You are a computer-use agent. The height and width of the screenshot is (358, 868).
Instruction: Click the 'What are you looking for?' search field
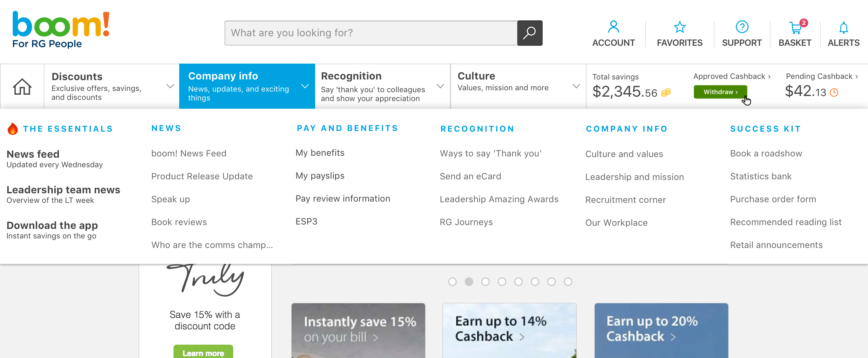[x=371, y=33]
